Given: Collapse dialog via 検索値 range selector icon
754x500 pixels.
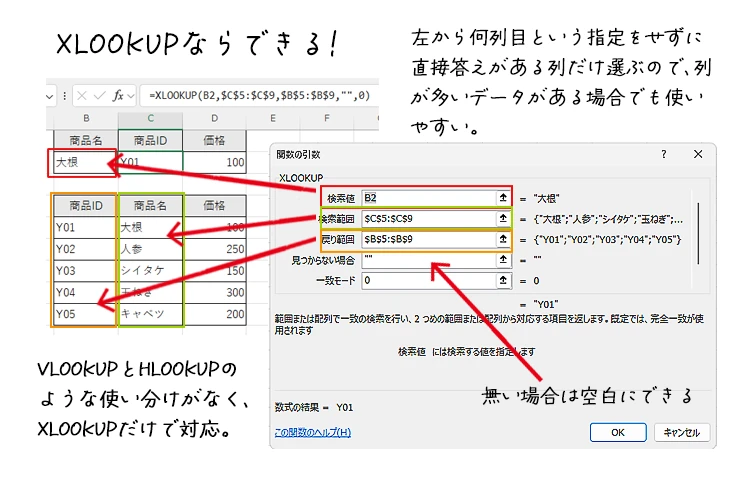Looking at the screenshot, I should click(x=503, y=198).
